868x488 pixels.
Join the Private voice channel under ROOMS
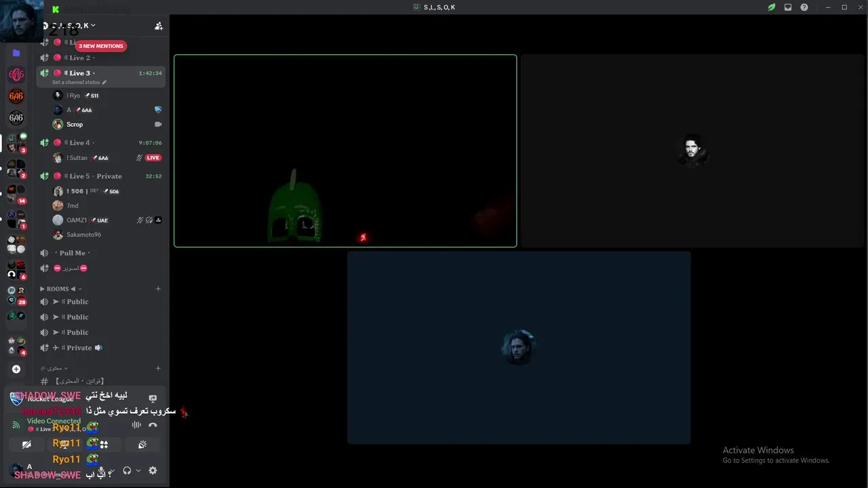coord(100,348)
